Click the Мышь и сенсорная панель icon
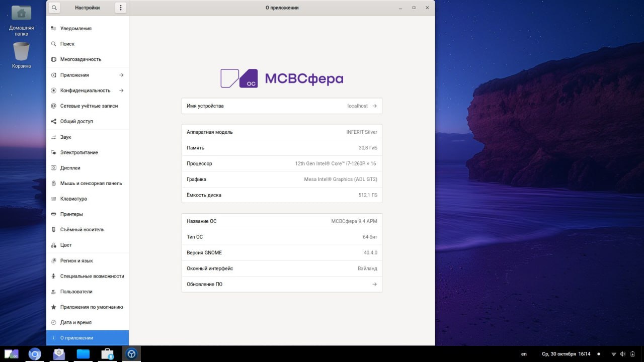 [x=53, y=184]
